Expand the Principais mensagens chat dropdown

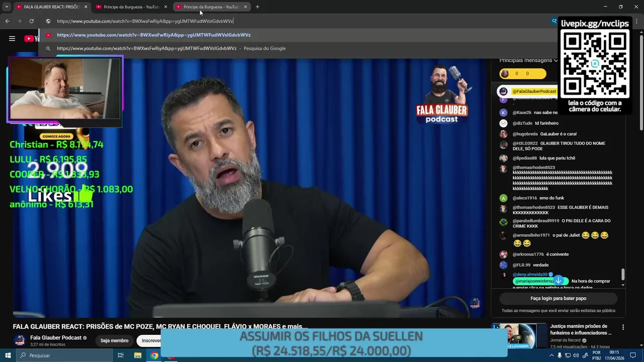click(528, 60)
